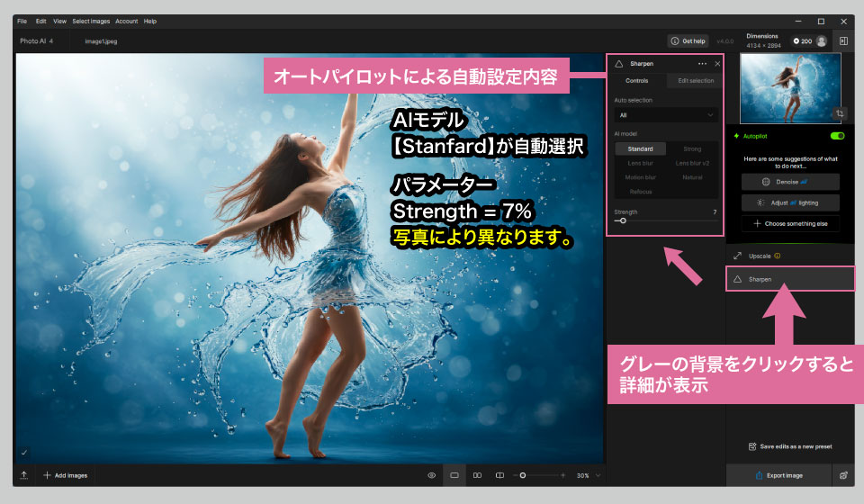Click the v4.0.0 version label

point(724,41)
